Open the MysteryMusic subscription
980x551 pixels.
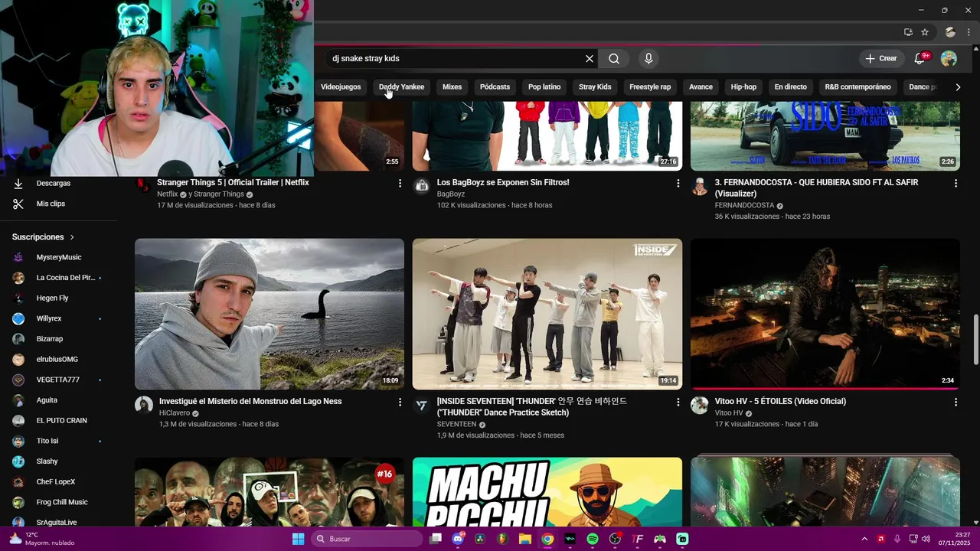point(59,258)
